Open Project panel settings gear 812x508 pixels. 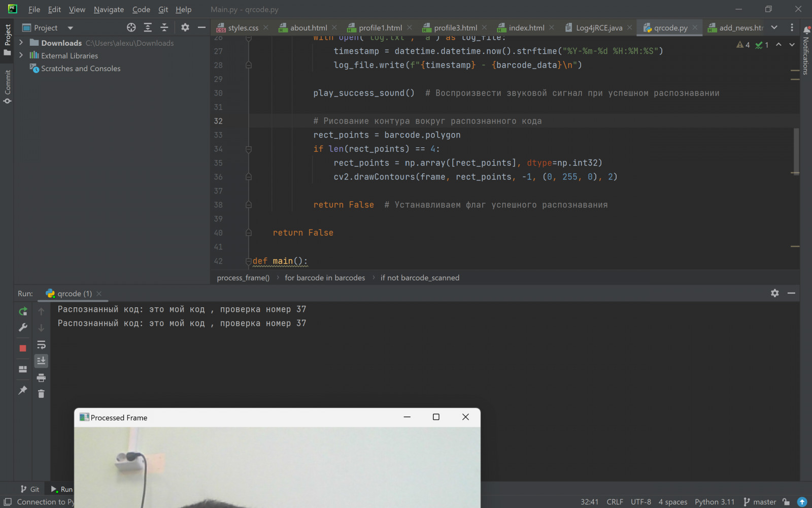point(185,27)
